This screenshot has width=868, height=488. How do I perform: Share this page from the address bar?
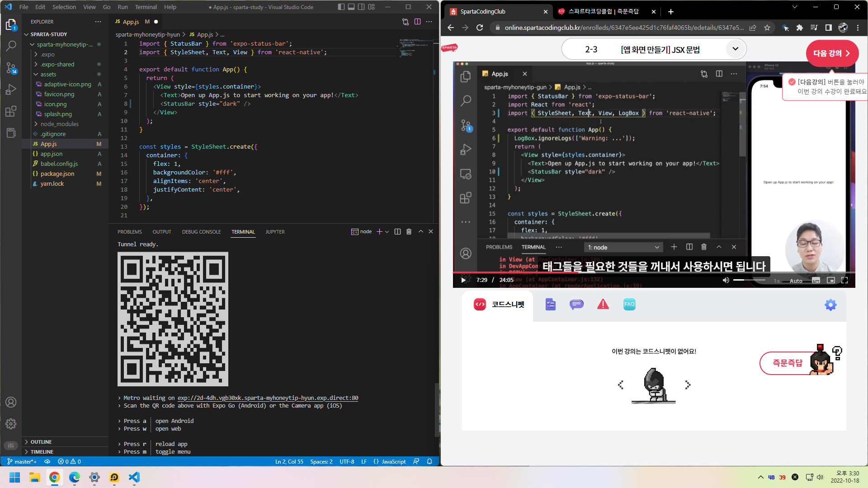click(x=753, y=28)
